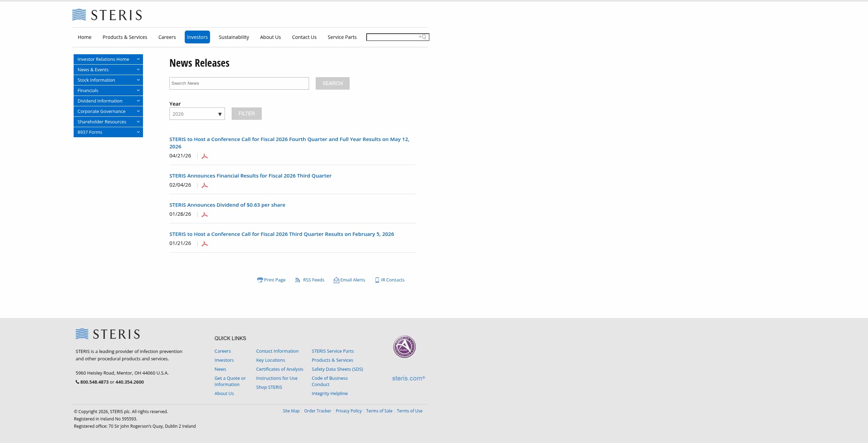868x443 pixels.
Task: Open Instructions for Use footer link
Action: [277, 378]
